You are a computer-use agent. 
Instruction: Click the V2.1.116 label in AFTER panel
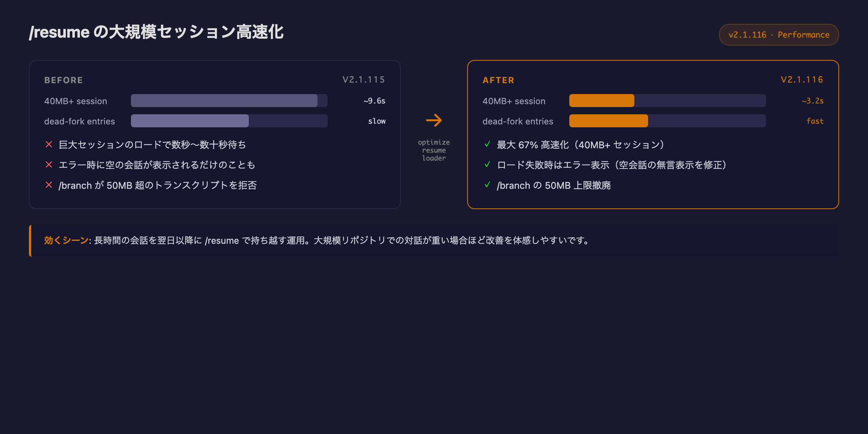coord(802,80)
